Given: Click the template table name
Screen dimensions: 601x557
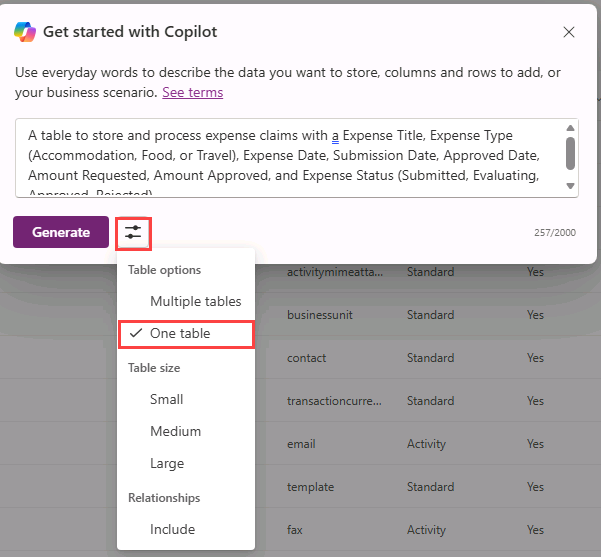Looking at the screenshot, I should click(x=310, y=487).
